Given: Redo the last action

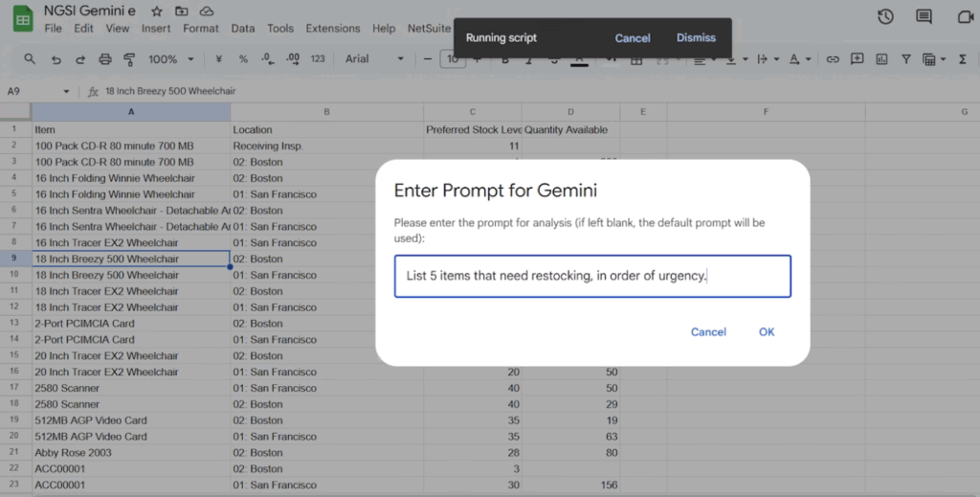Looking at the screenshot, I should (80, 59).
